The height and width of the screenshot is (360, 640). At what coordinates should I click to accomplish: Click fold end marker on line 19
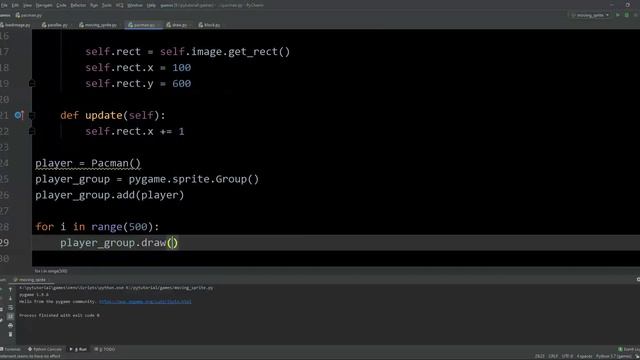pos(32,84)
